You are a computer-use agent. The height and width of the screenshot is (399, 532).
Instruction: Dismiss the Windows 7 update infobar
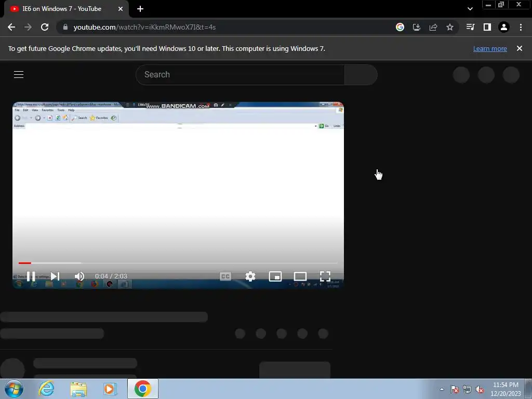pyautogui.click(x=520, y=48)
